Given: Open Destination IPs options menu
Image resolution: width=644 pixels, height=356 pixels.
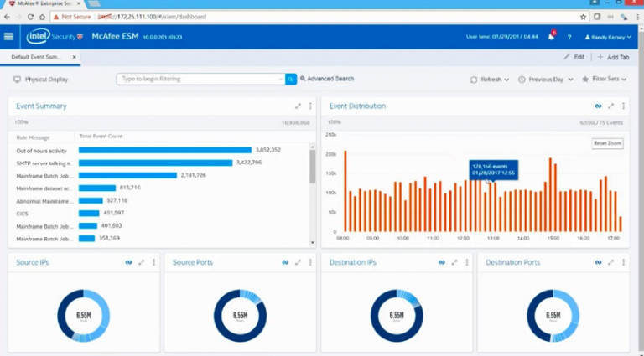Looking at the screenshot, I should (x=466, y=262).
